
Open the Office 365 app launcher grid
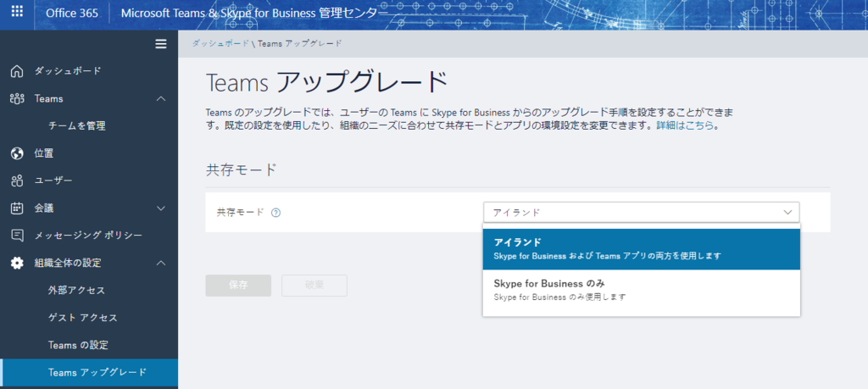(x=17, y=12)
